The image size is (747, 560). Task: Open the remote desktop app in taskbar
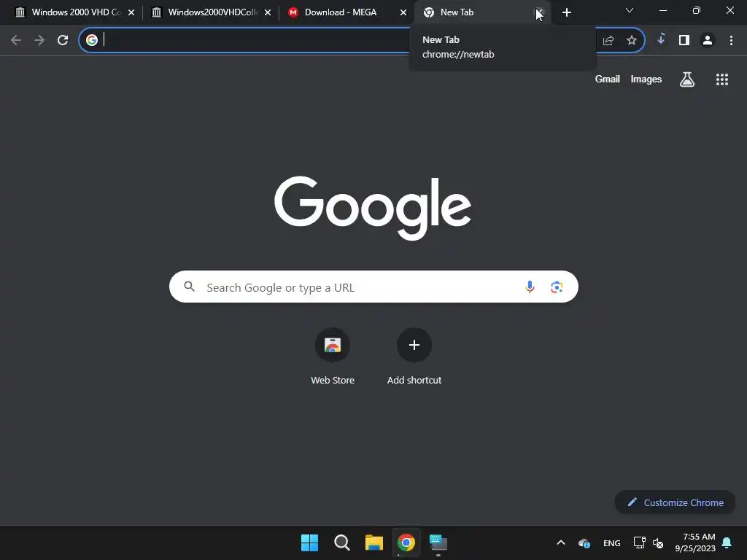[438, 542]
